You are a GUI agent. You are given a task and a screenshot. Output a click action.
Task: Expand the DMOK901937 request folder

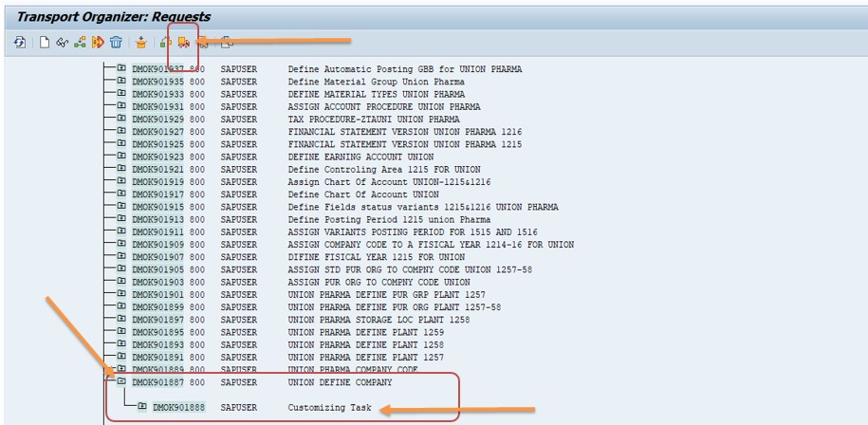(x=120, y=68)
